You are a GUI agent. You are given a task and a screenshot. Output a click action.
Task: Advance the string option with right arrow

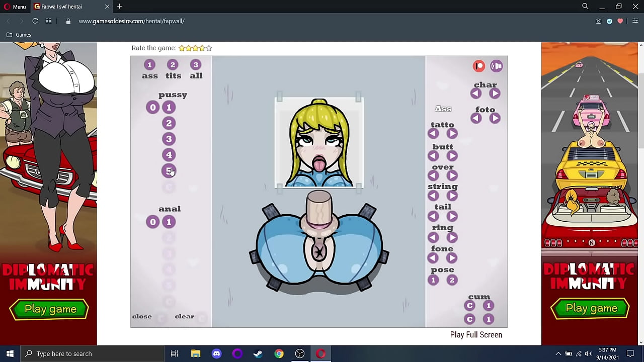451,196
